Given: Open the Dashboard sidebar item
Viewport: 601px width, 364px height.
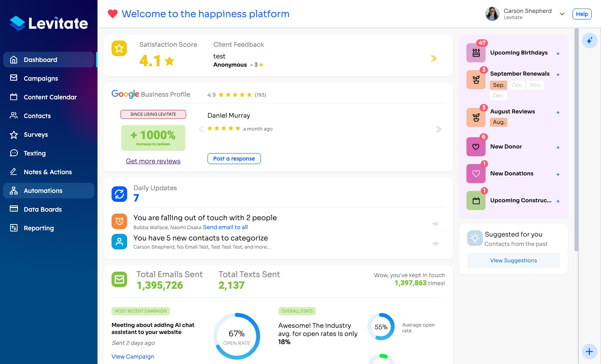Looking at the screenshot, I should (49, 60).
